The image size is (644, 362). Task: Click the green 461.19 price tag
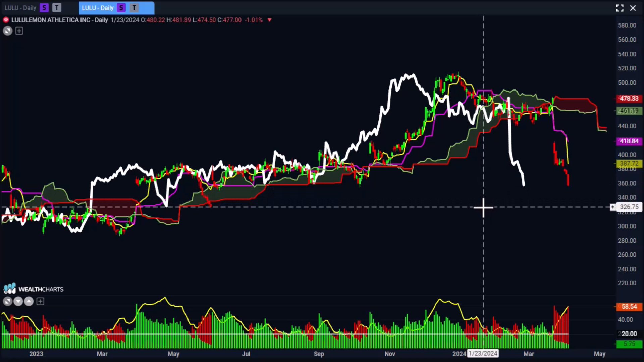pyautogui.click(x=629, y=111)
